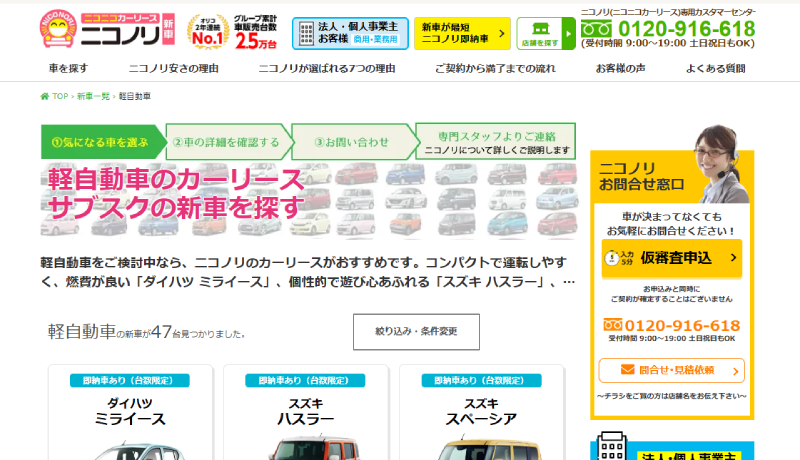Open the 車を探す menu
The width and height of the screenshot is (800, 460).
tap(68, 68)
